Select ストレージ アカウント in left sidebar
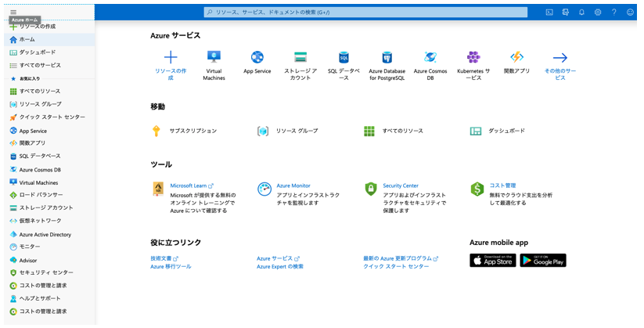This screenshot has height=328, width=644. 50,207
